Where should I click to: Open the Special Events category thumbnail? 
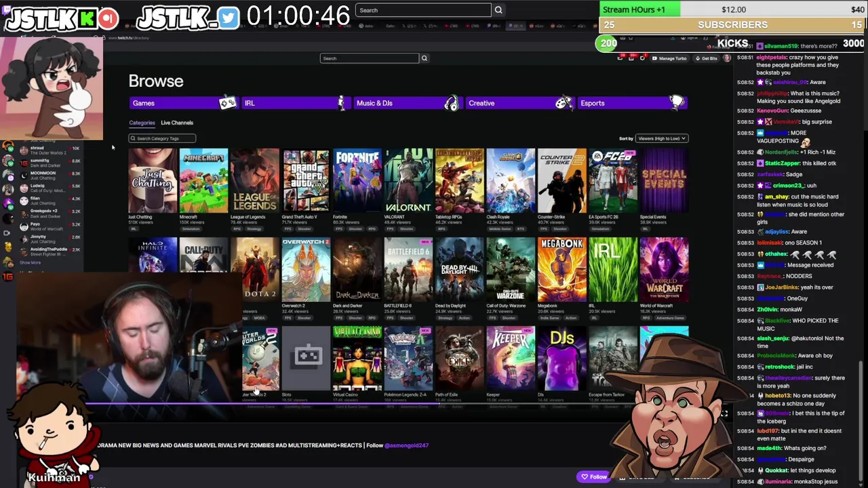pos(665,181)
